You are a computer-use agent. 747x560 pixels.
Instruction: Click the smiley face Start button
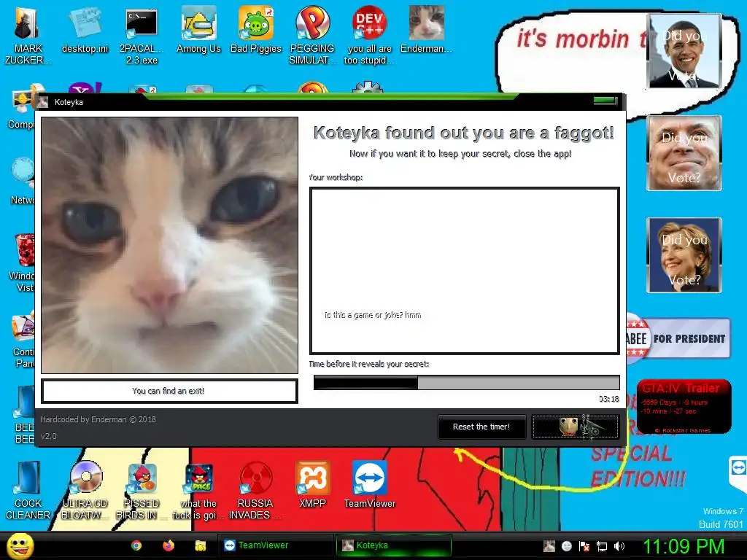tap(20, 546)
